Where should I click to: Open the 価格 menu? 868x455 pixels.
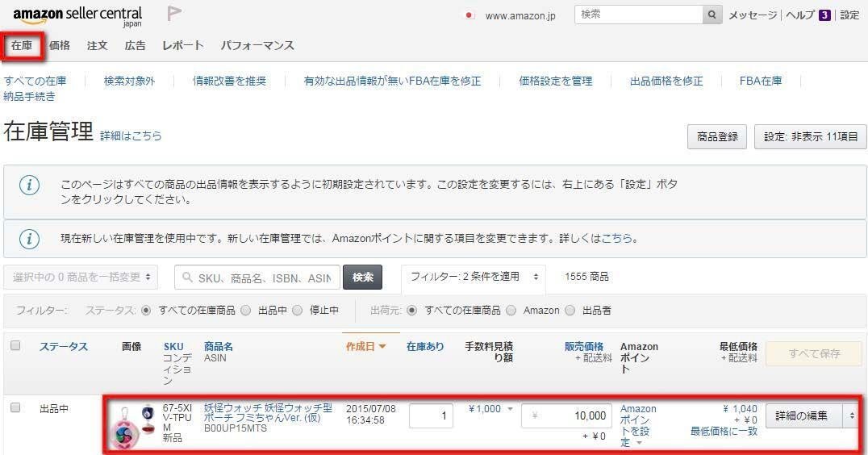[59, 45]
